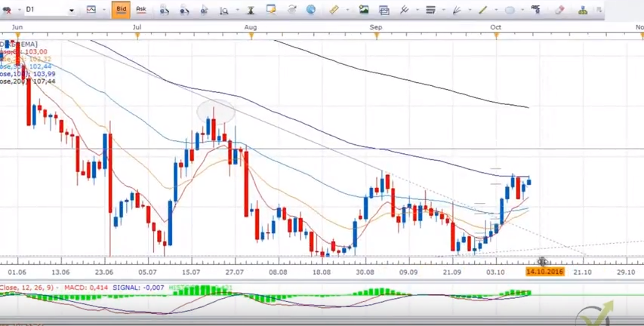The height and width of the screenshot is (326, 644).
Task: Click the MACD: 0,414 indicator label
Action: [x=86, y=288]
